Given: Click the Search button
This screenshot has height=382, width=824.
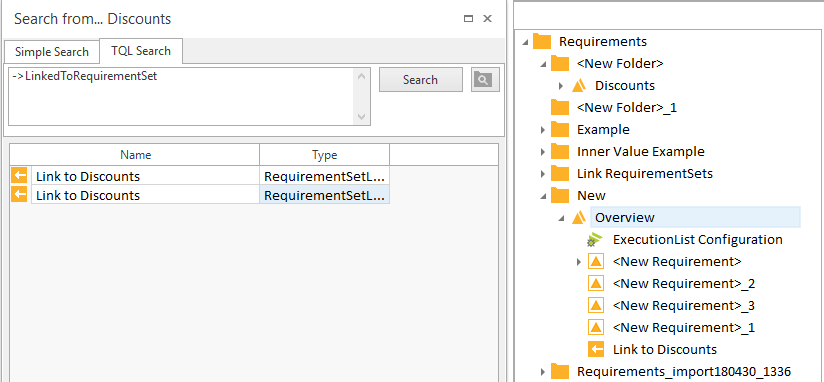Looking at the screenshot, I should point(420,80).
